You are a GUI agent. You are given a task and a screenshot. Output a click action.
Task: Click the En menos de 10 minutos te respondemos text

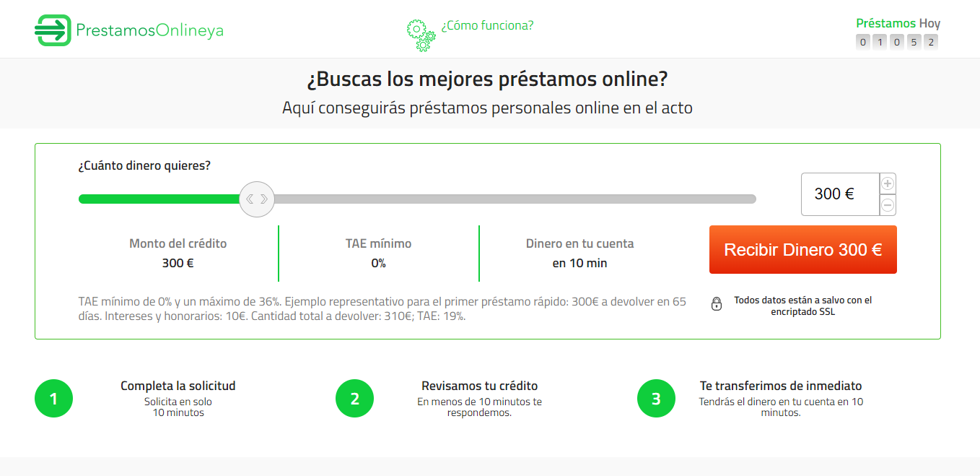(x=479, y=407)
